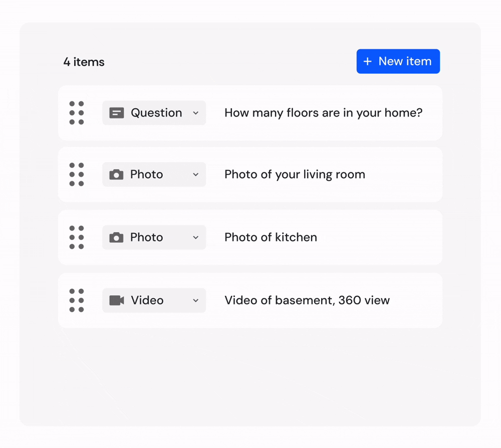Screen dimensions: 501x448
Task: Edit "How many floors are in your home?"
Action: 323,113
